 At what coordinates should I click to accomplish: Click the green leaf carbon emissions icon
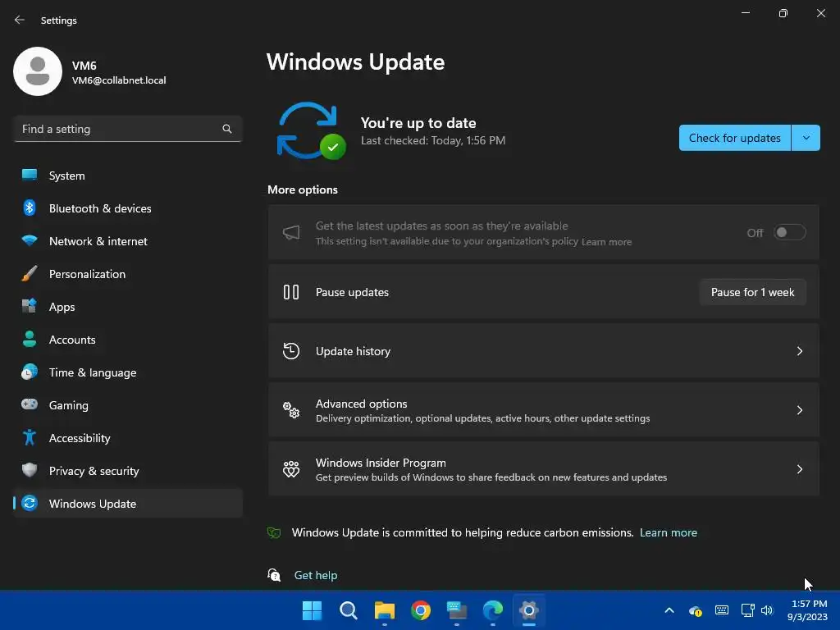274,532
